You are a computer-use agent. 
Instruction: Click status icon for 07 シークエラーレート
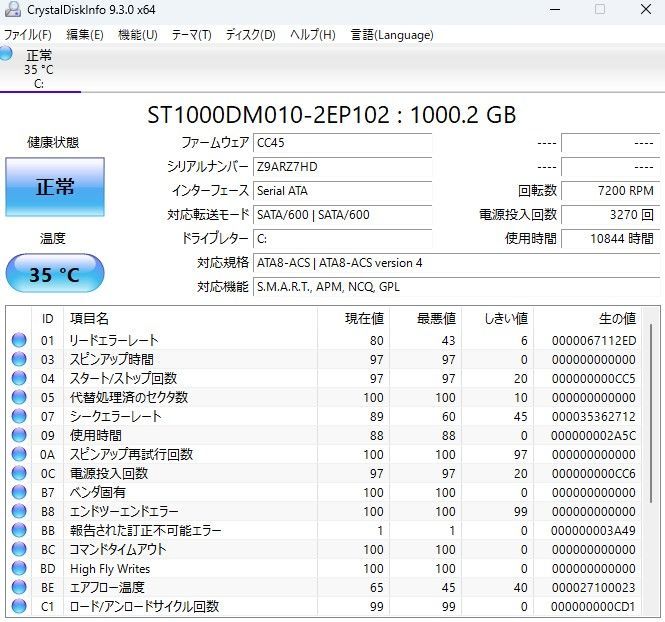pos(19,416)
